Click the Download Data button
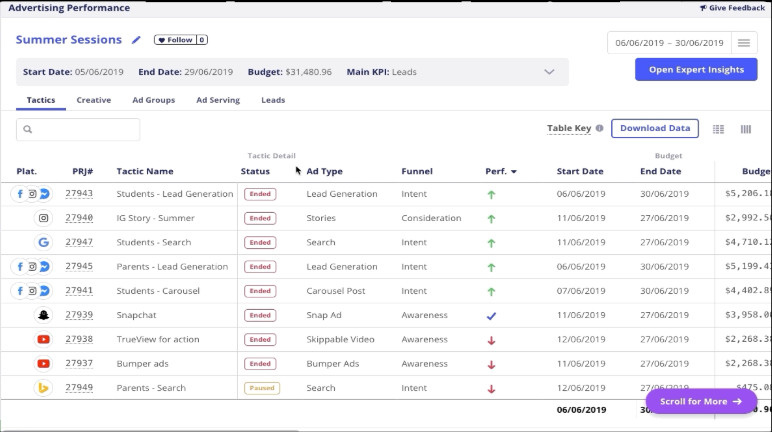Screen dimensions: 772x432 [x=655, y=128]
